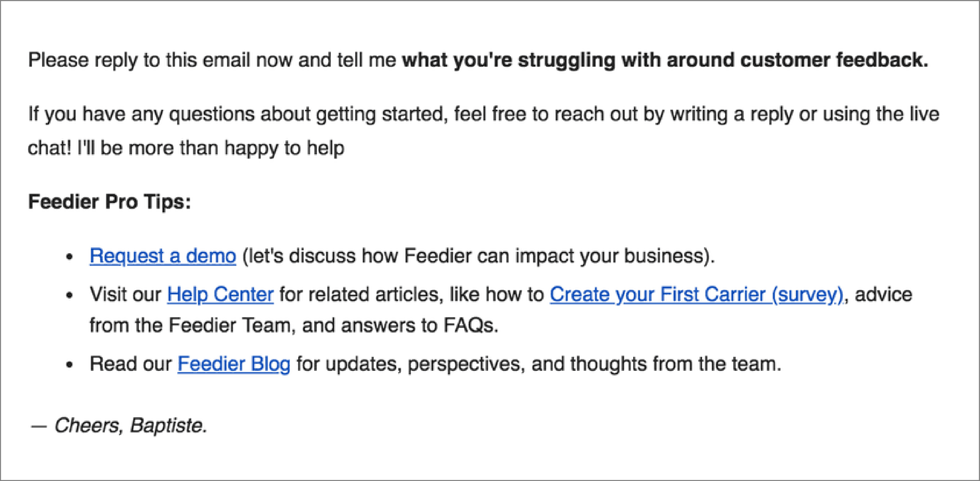Click the 'Cheers, Baptiste.' signature
980x481 pixels.
coord(131,426)
